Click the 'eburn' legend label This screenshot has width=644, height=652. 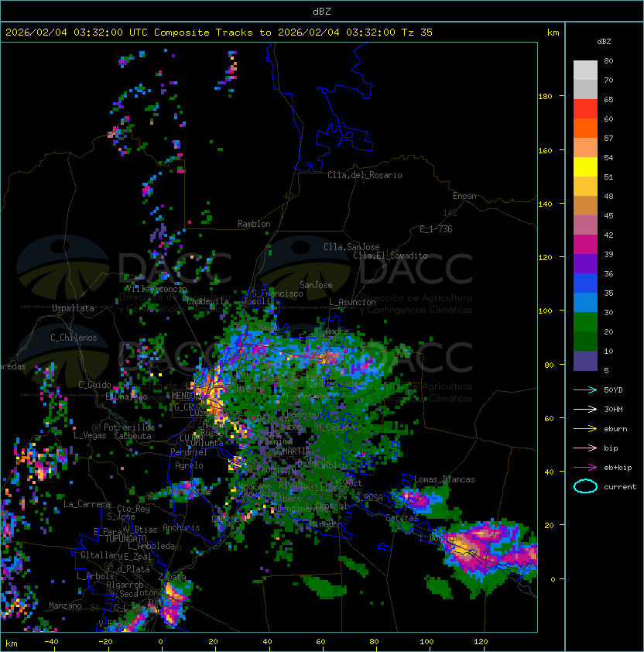click(x=615, y=429)
